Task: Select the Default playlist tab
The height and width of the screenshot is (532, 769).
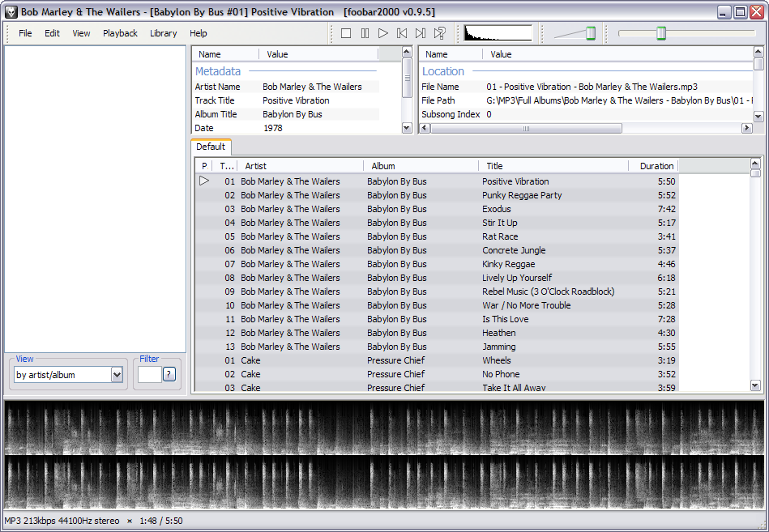Action: pos(211,147)
